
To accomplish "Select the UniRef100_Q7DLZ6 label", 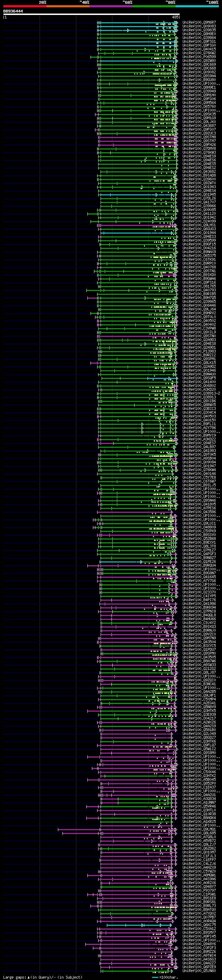I will 199,198.
